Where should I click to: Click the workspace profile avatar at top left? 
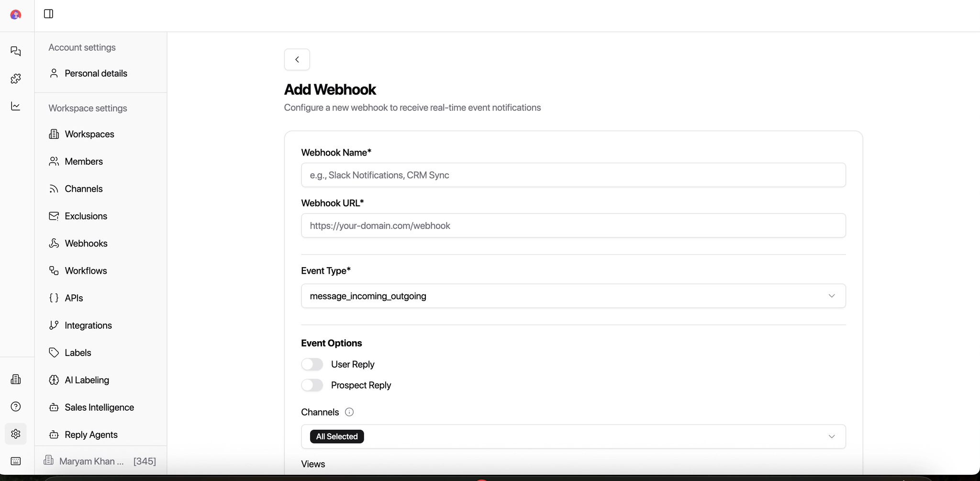coord(16,14)
